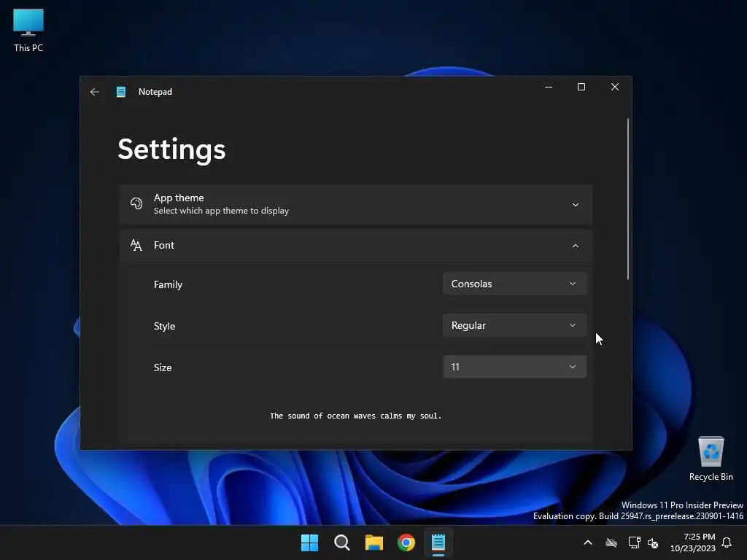Launch Google Chrome from taskbar
Image resolution: width=747 pixels, height=560 pixels.
(406, 542)
